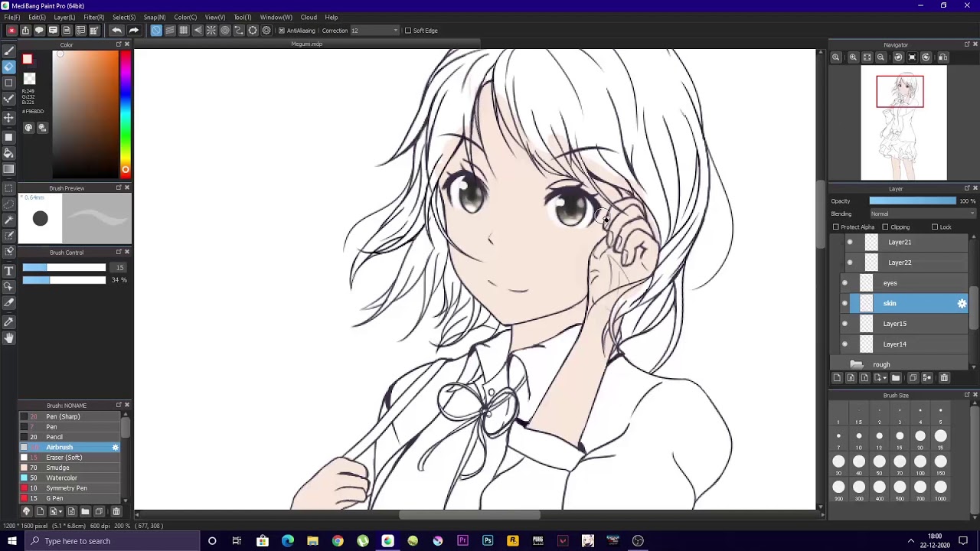Undock the Color panel
The image size is (980, 551).
click(x=119, y=44)
